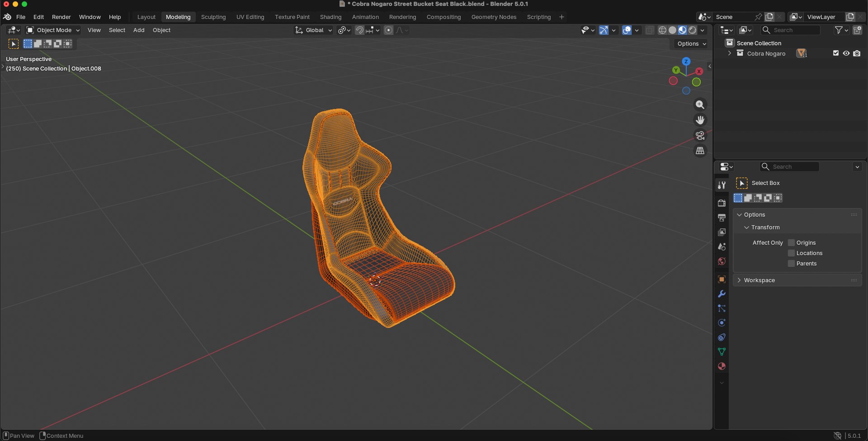Open the viewport Add menu
The width and height of the screenshot is (868, 441).
[x=139, y=30]
